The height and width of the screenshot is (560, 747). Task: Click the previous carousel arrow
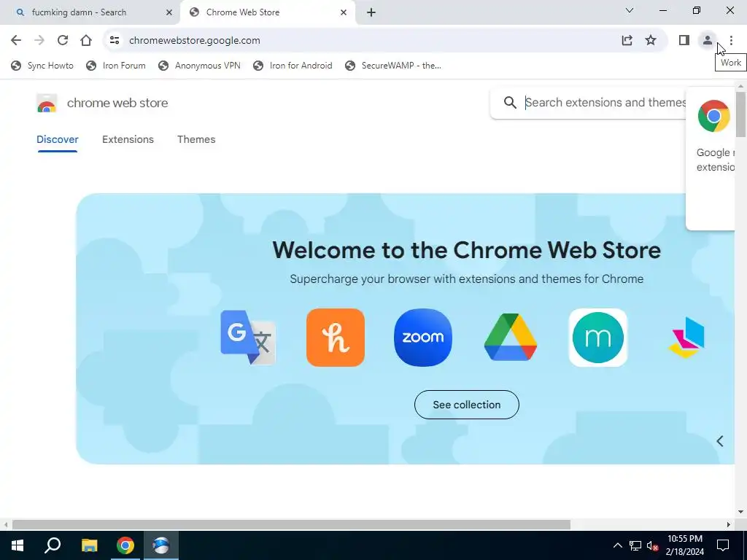720,441
